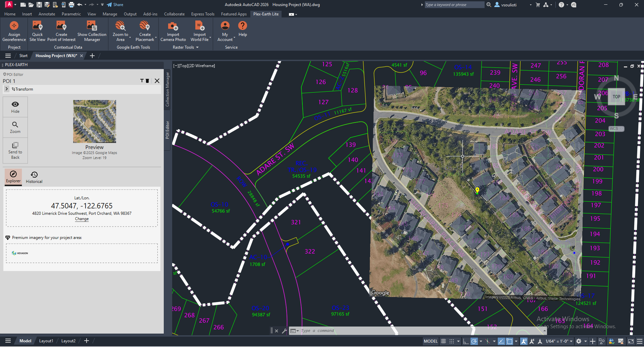Click the Save As icon
644x347 pixels.
[x=47, y=5]
